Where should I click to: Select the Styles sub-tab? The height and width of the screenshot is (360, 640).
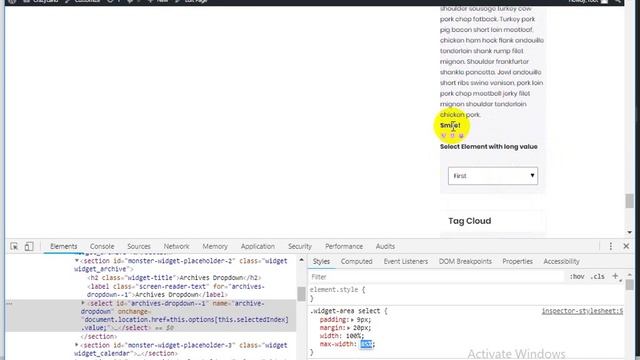(321, 261)
